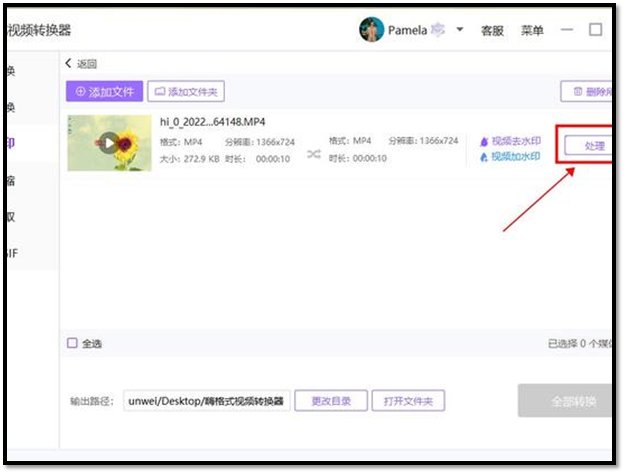The width and height of the screenshot is (625, 474).
Task: Select 视频去水印 link
Action: [x=511, y=141]
